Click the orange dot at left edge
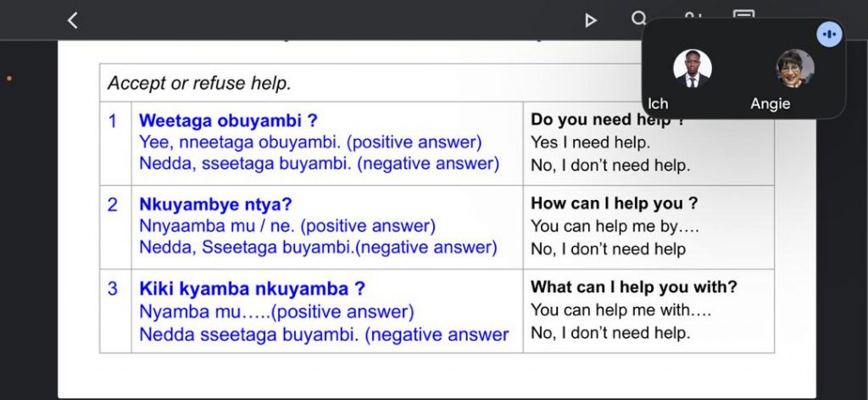This screenshot has width=868, height=400. pyautogui.click(x=9, y=79)
